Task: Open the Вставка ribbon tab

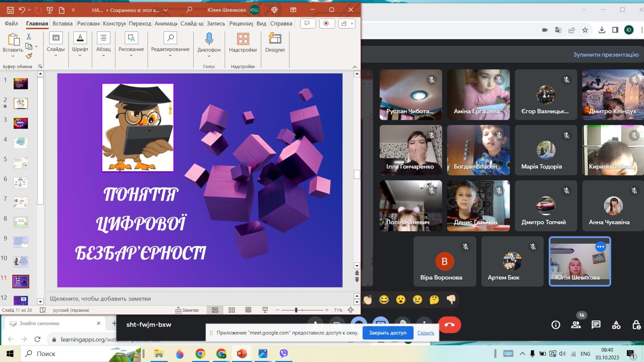Action: pos(62,23)
